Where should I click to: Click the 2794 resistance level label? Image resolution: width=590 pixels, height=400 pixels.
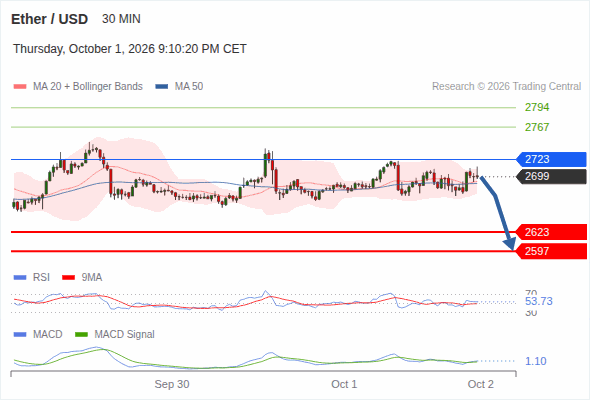537,107
